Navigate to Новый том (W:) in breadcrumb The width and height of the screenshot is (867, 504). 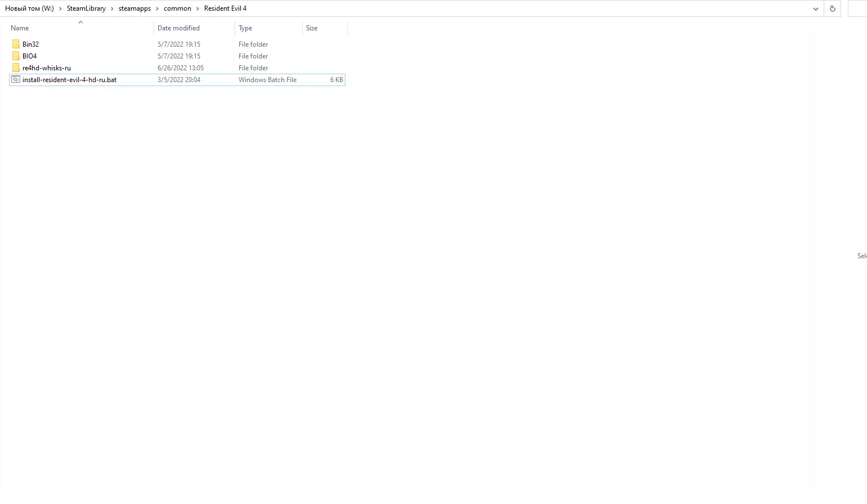click(29, 8)
